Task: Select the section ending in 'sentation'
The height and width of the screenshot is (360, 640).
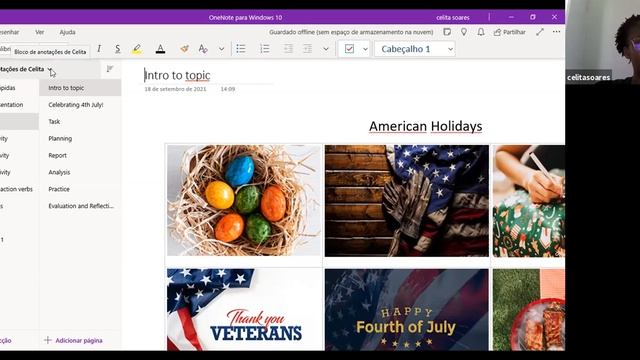Action: point(18,104)
